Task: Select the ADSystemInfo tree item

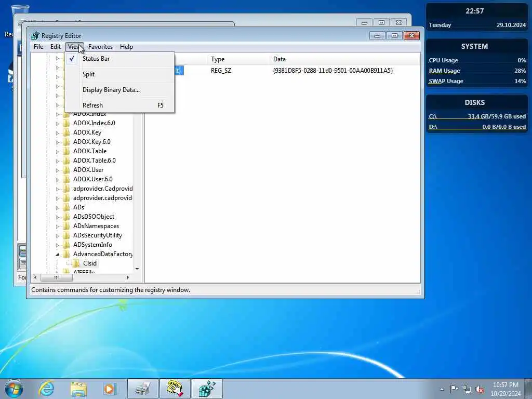Action: [x=92, y=245]
